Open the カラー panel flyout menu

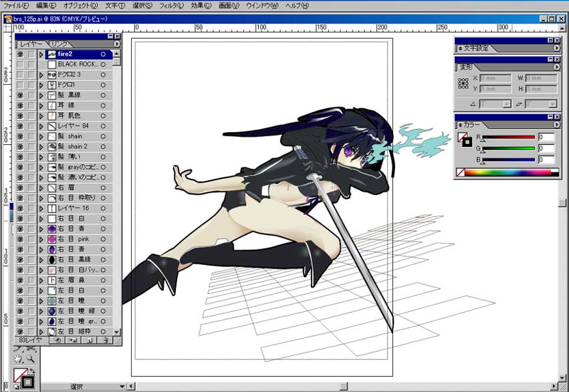(x=556, y=124)
